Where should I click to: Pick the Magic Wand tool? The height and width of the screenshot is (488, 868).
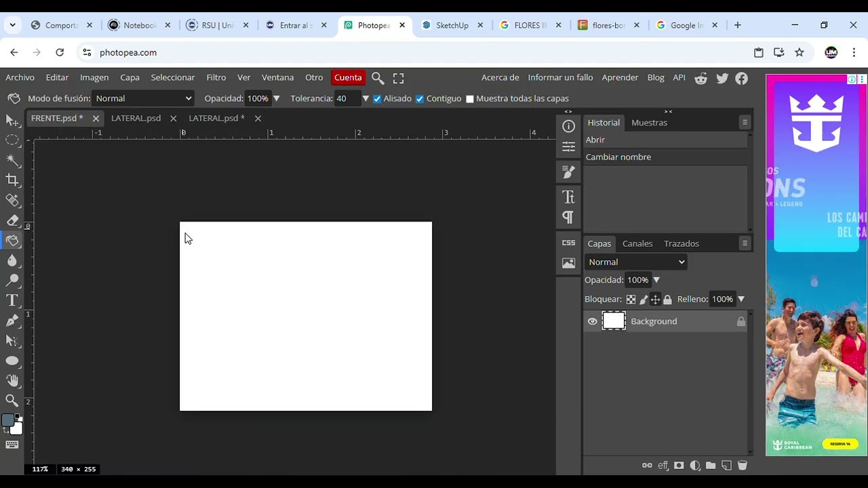tap(12, 160)
